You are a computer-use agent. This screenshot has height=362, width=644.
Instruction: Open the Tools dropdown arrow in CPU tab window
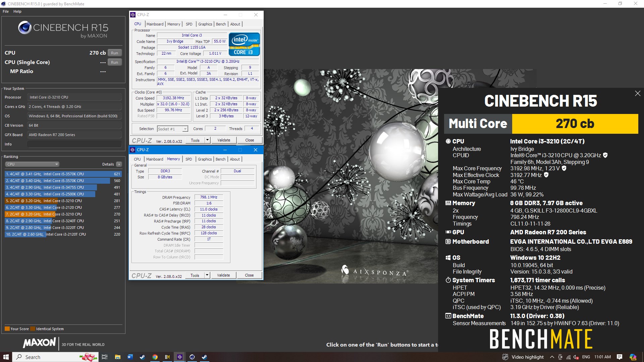[207, 140]
